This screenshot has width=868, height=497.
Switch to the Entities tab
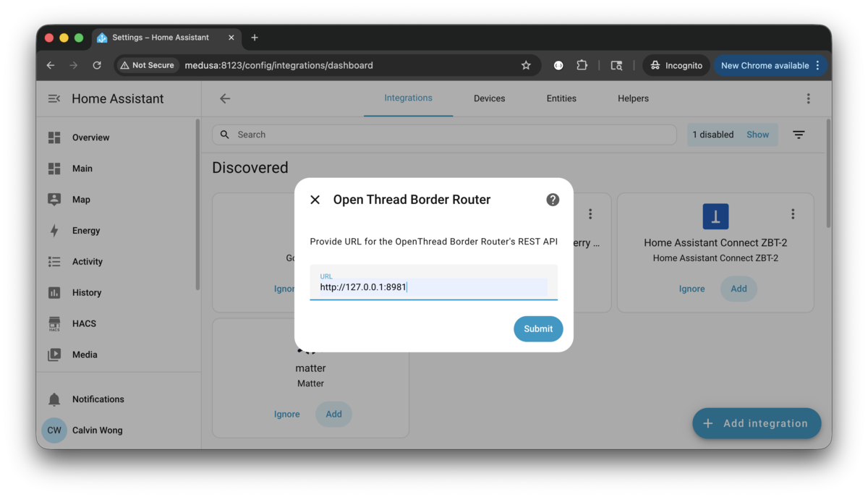pyautogui.click(x=561, y=98)
